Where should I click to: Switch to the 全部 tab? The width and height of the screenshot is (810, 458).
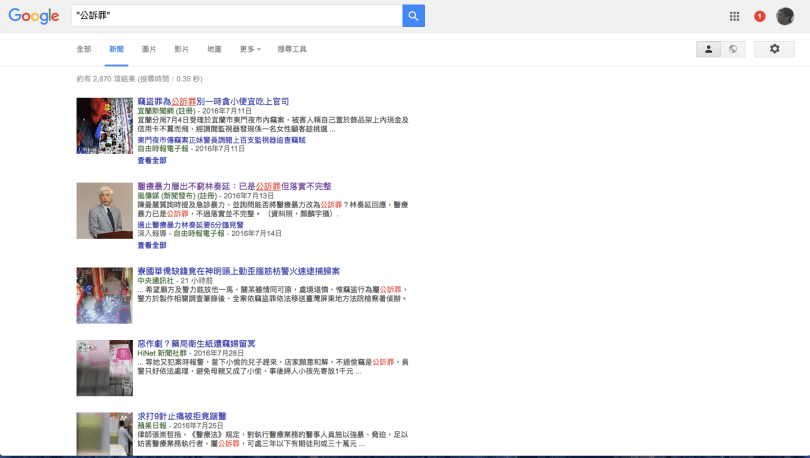[x=84, y=49]
